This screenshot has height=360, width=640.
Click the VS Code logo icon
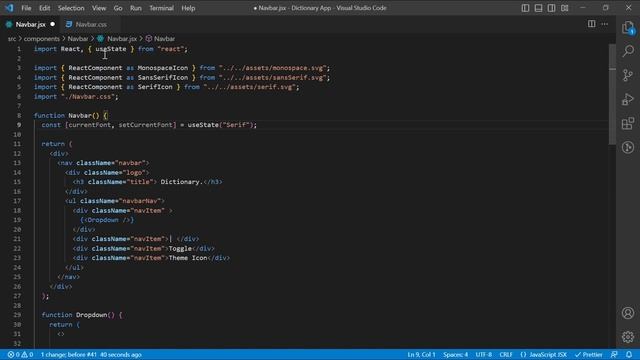click(x=9, y=8)
